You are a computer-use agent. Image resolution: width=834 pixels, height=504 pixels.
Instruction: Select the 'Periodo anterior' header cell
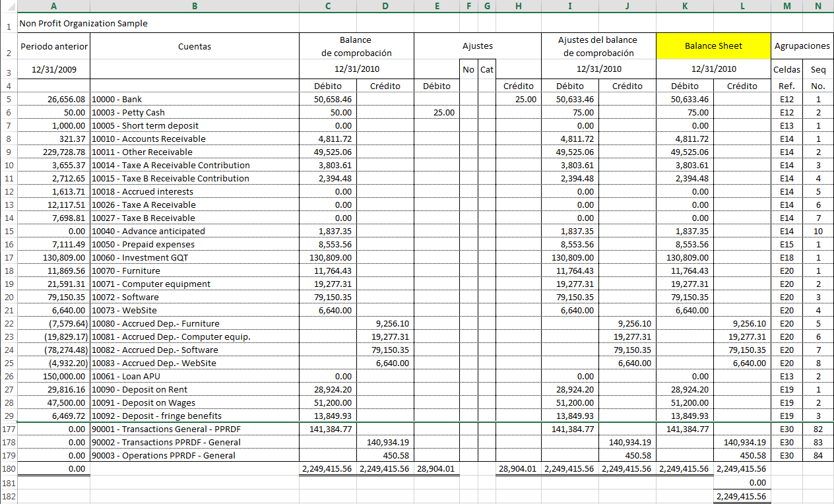click(53, 46)
